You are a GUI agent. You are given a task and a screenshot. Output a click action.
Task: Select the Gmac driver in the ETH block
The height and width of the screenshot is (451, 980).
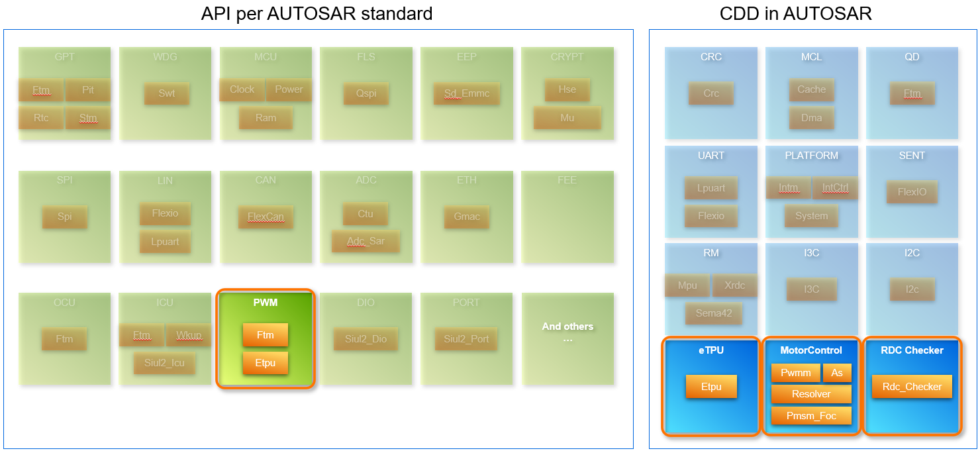[x=467, y=217]
